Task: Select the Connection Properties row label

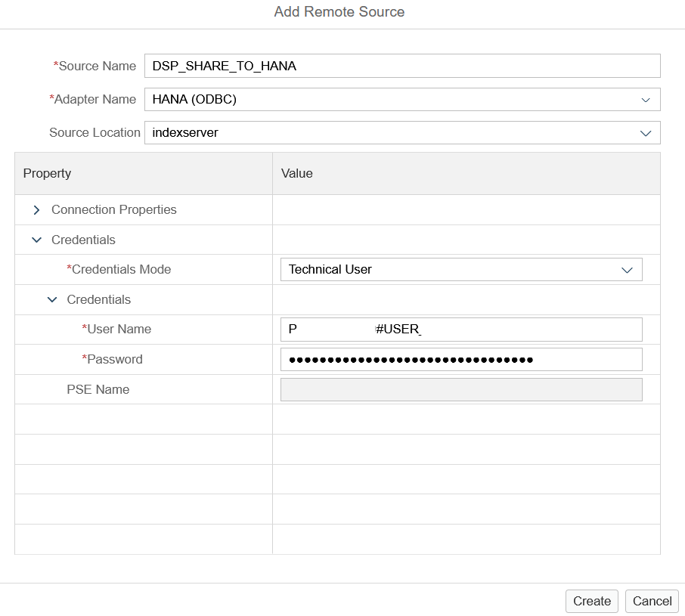Action: pyautogui.click(x=114, y=209)
